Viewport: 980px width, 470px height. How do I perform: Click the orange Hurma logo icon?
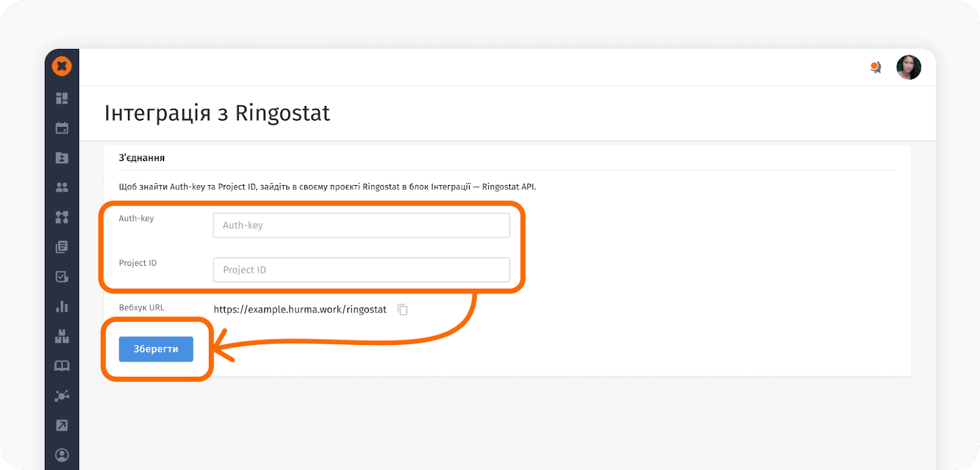click(62, 66)
